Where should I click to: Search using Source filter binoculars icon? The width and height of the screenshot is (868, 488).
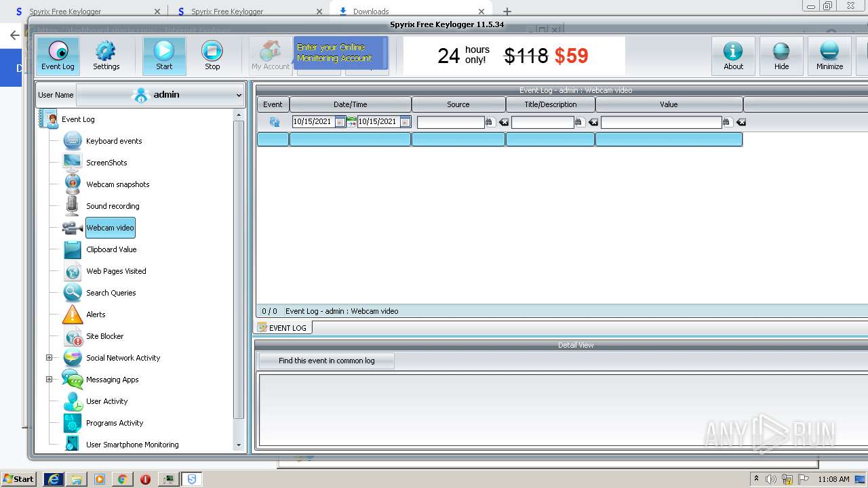click(490, 122)
